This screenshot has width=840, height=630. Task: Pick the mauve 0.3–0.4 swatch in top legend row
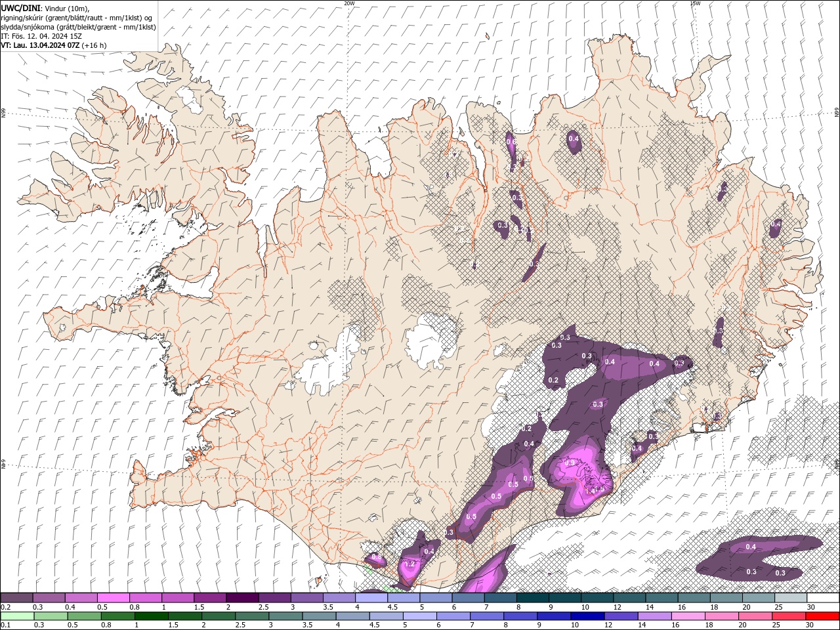[49, 597]
